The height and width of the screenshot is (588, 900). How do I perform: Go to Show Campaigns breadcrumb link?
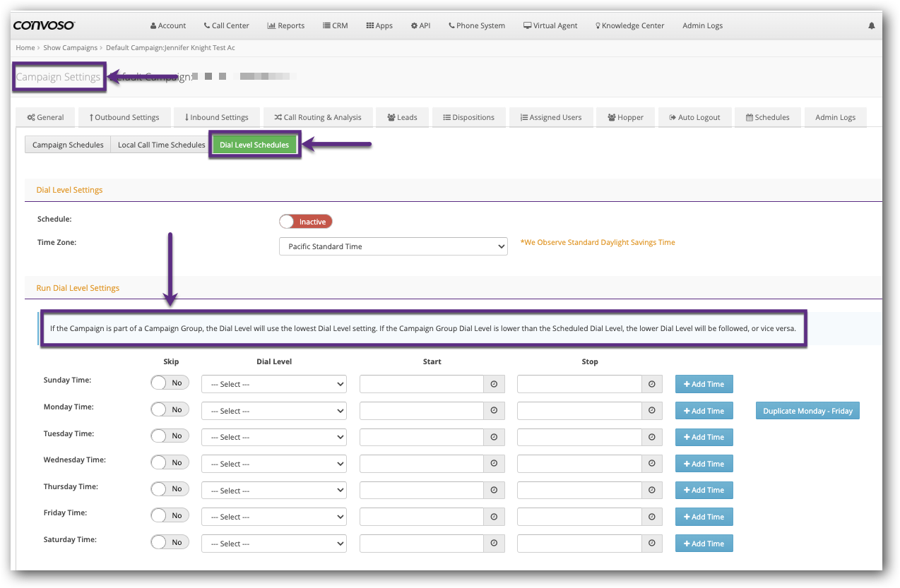click(71, 48)
